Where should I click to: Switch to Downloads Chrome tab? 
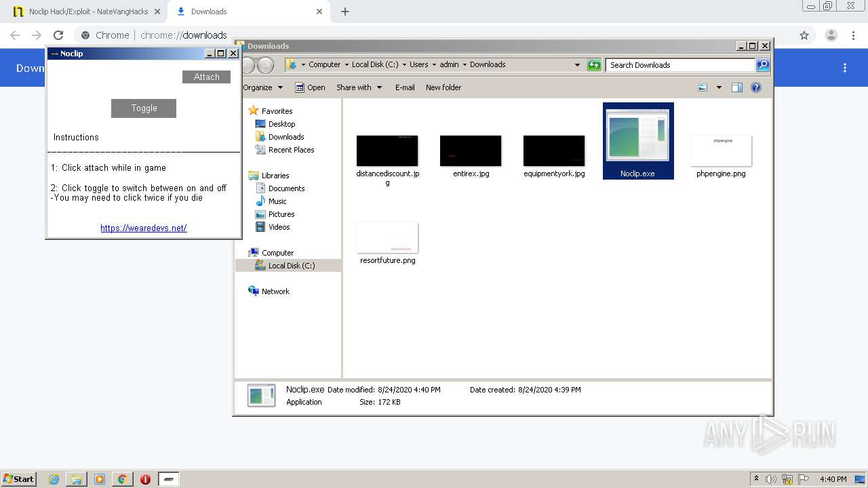click(x=248, y=12)
